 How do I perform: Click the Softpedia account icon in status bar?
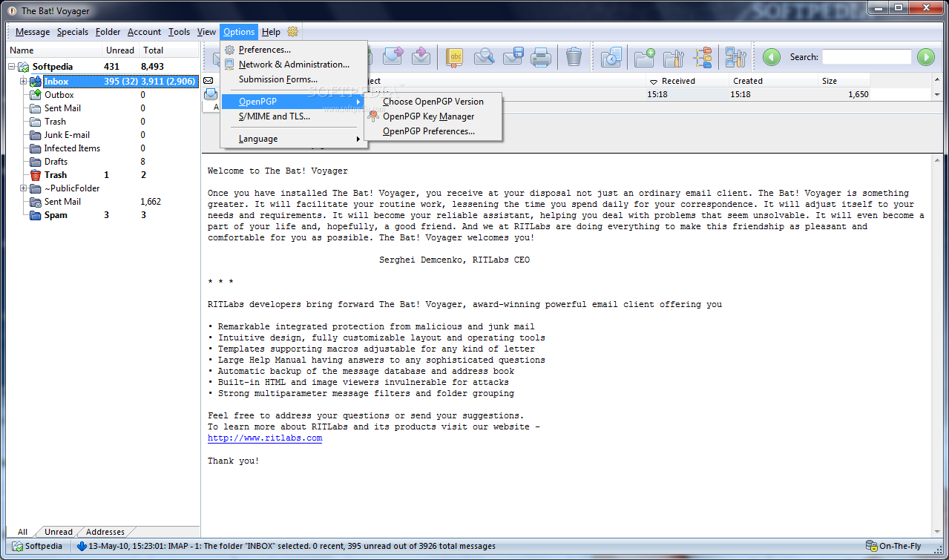click(x=18, y=546)
